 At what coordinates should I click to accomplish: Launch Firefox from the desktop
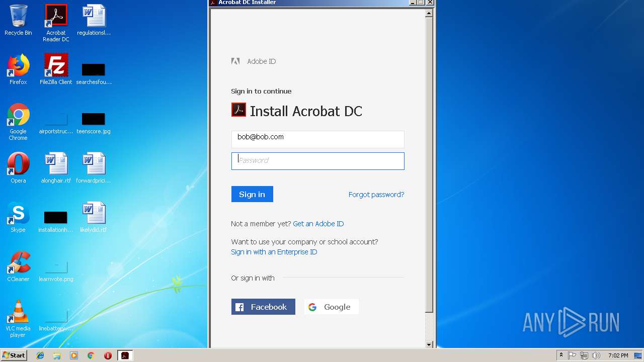click(18, 69)
